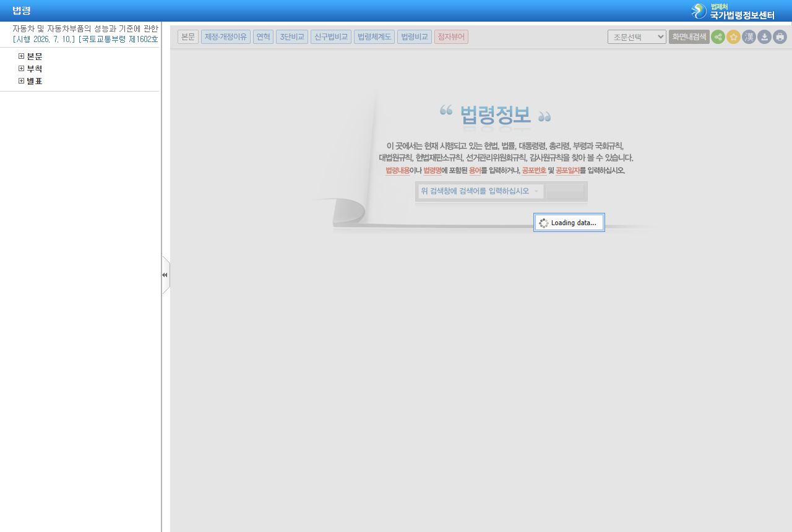Open the 법령체계도 view
The height and width of the screenshot is (532, 792).
pos(374,36)
